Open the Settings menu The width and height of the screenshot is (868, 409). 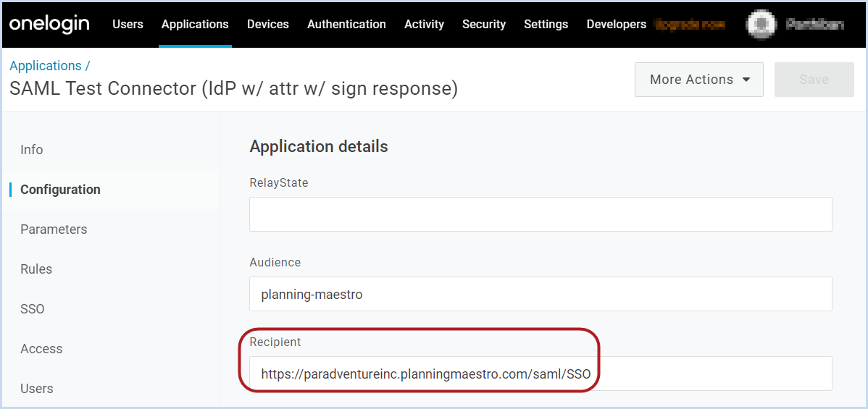tap(546, 25)
